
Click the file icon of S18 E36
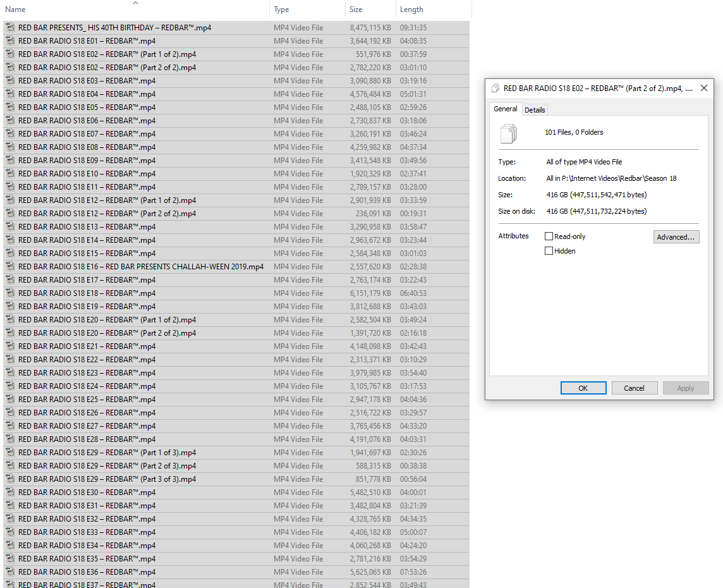point(10,572)
